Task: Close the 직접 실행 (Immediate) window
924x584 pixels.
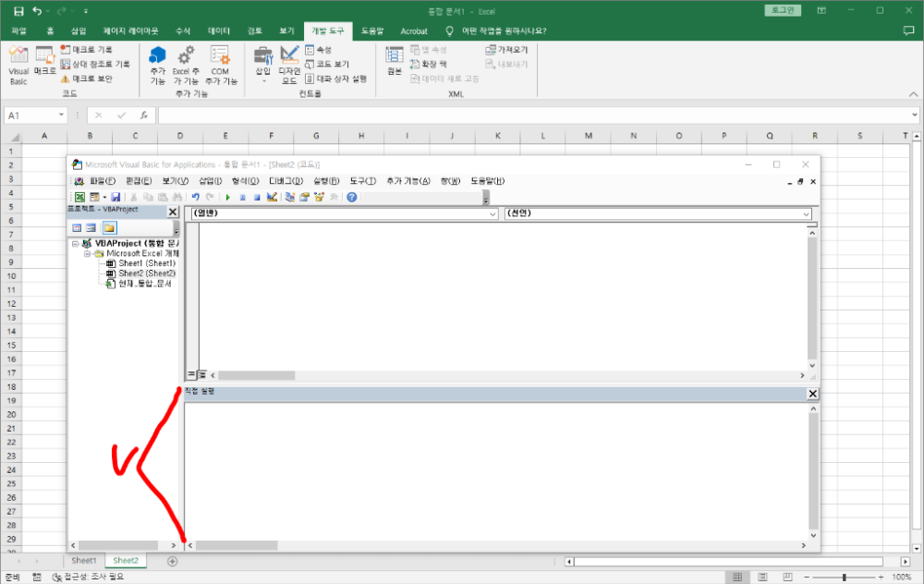Action: (812, 394)
